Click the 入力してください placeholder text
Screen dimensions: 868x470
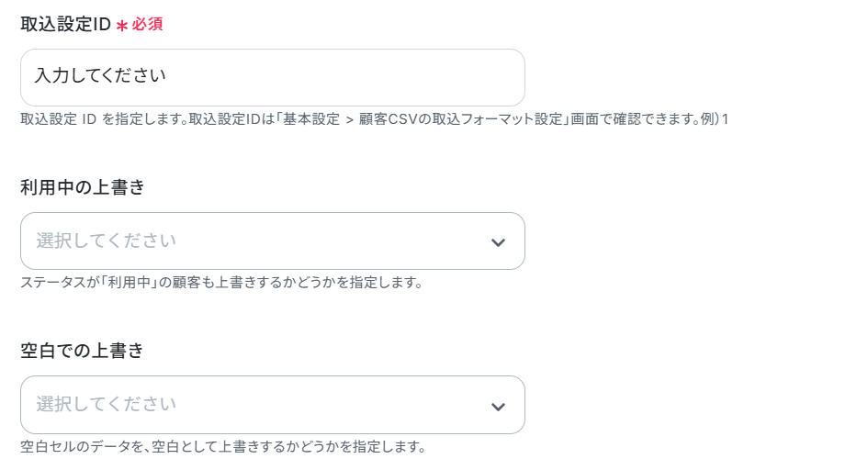(x=100, y=75)
